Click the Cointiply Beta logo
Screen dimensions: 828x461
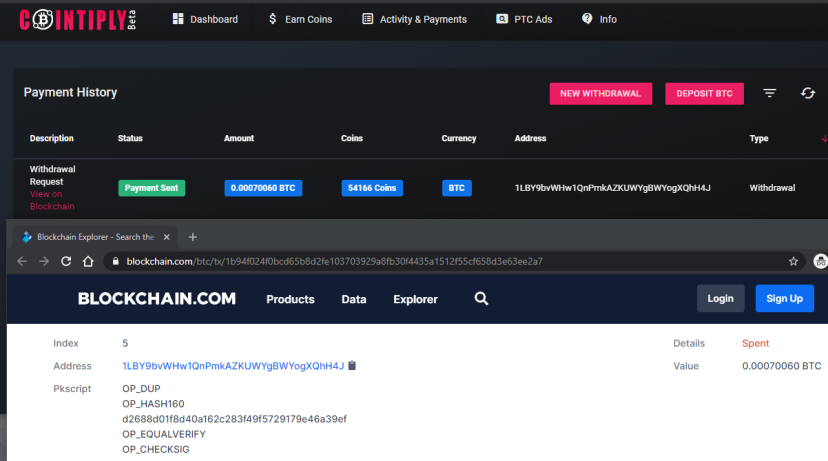point(78,20)
